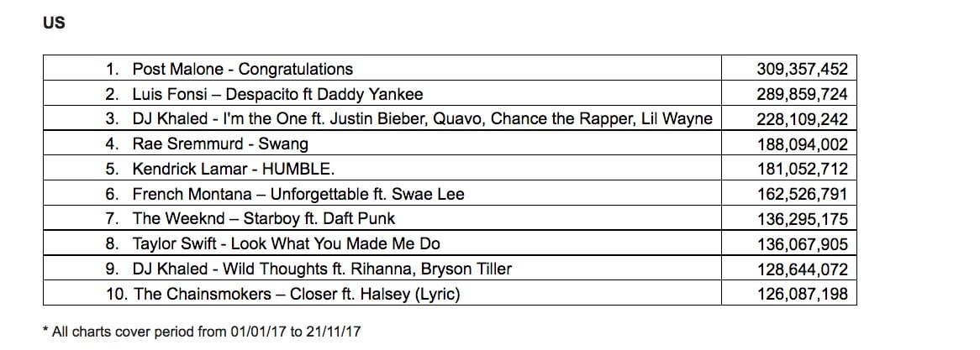
Task: Click the US chart heading
Action: (53, 23)
